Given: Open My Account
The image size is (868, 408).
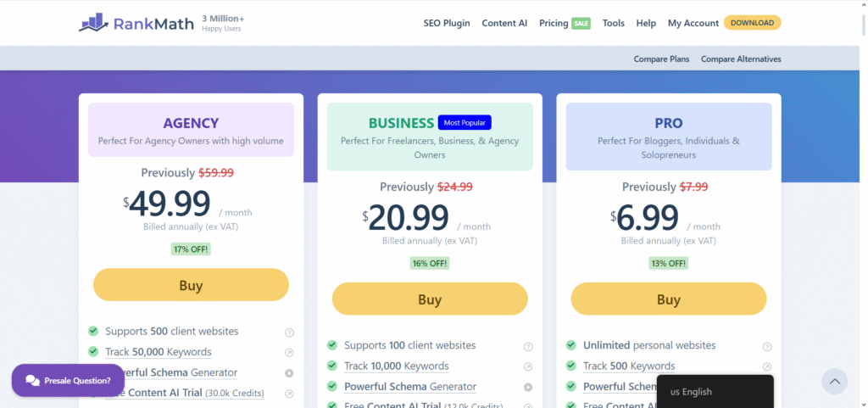Looking at the screenshot, I should [x=693, y=23].
